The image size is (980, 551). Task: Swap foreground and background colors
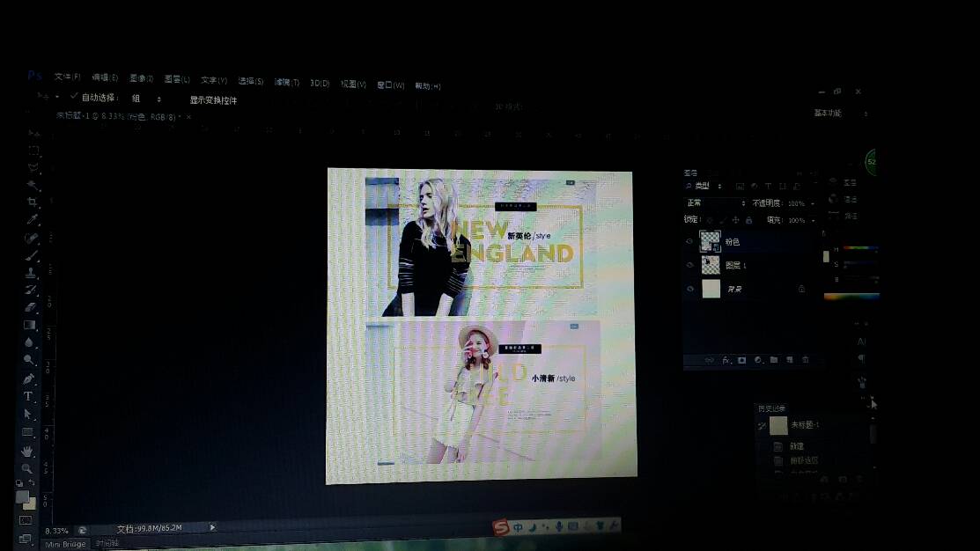coord(31,483)
